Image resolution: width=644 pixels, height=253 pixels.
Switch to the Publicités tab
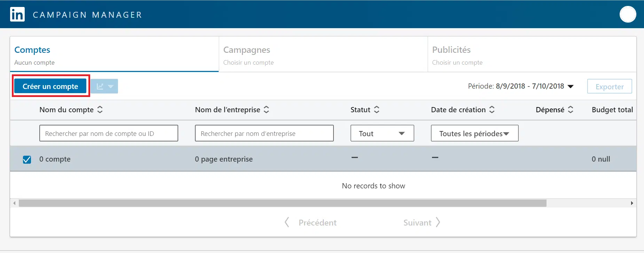pyautogui.click(x=532, y=55)
